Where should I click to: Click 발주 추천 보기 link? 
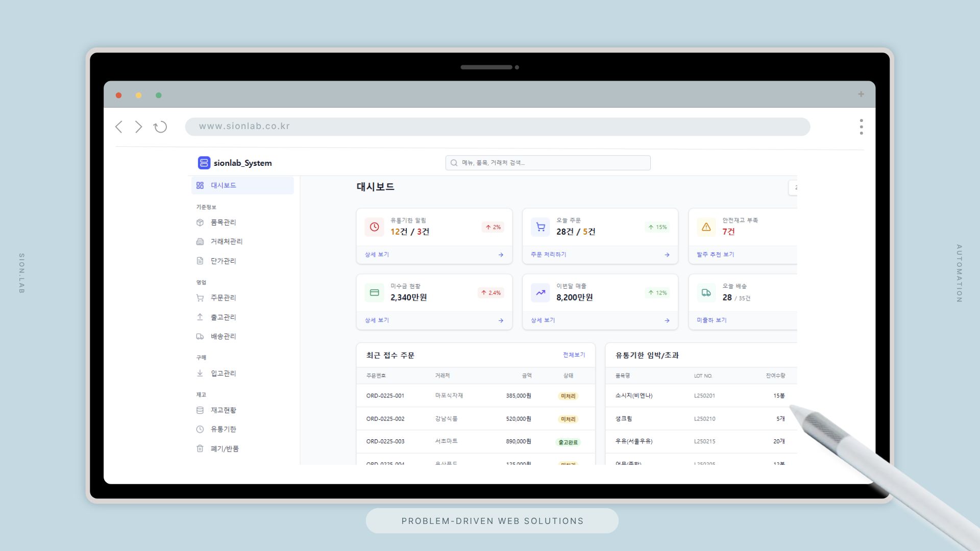[x=715, y=255]
